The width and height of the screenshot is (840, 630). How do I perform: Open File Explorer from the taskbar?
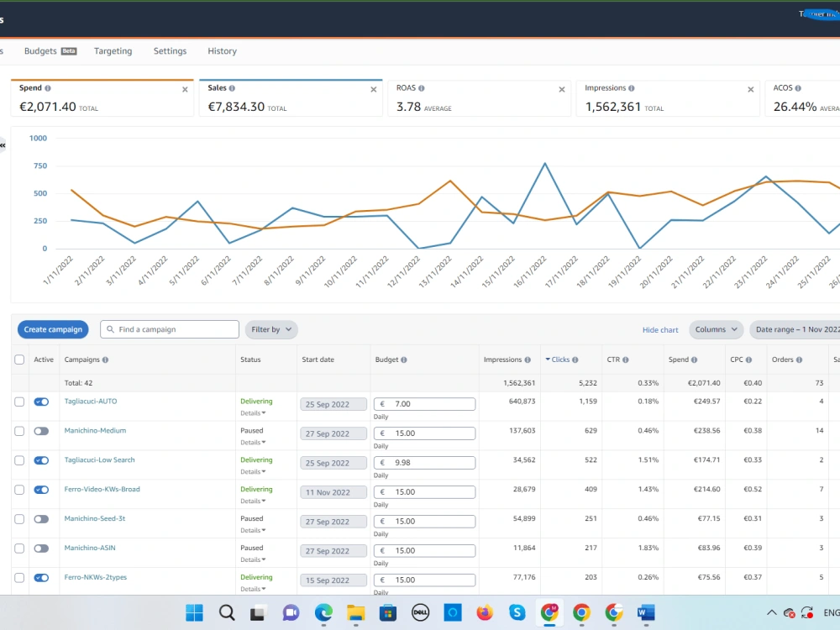tap(355, 612)
